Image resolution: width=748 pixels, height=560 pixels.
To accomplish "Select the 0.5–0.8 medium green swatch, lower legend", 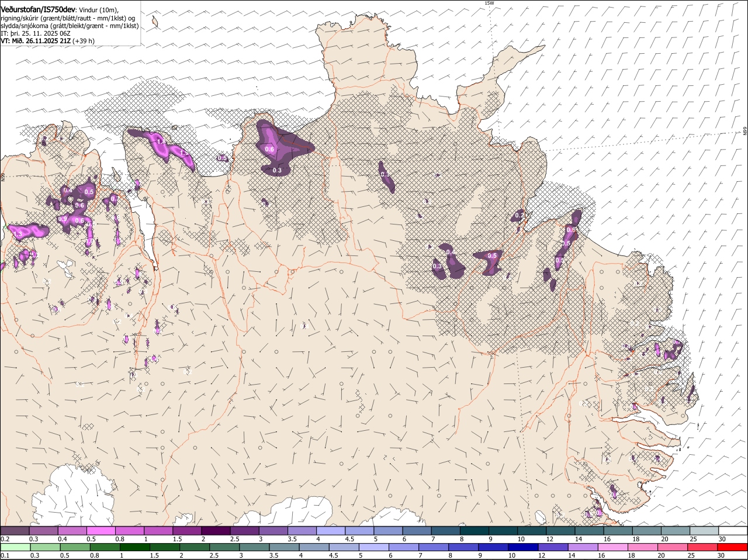I will [x=75, y=547].
